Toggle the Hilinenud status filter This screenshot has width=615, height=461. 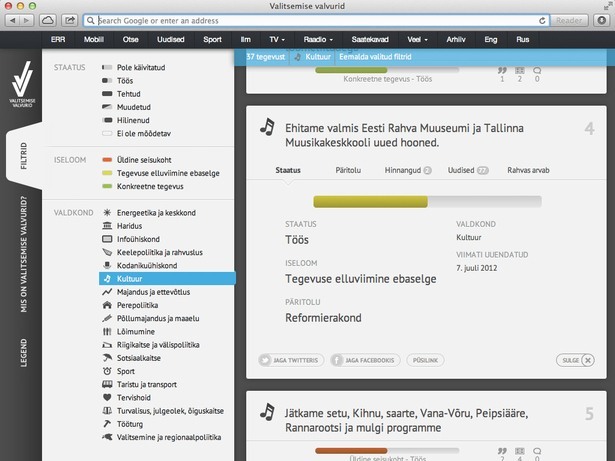tap(109, 119)
